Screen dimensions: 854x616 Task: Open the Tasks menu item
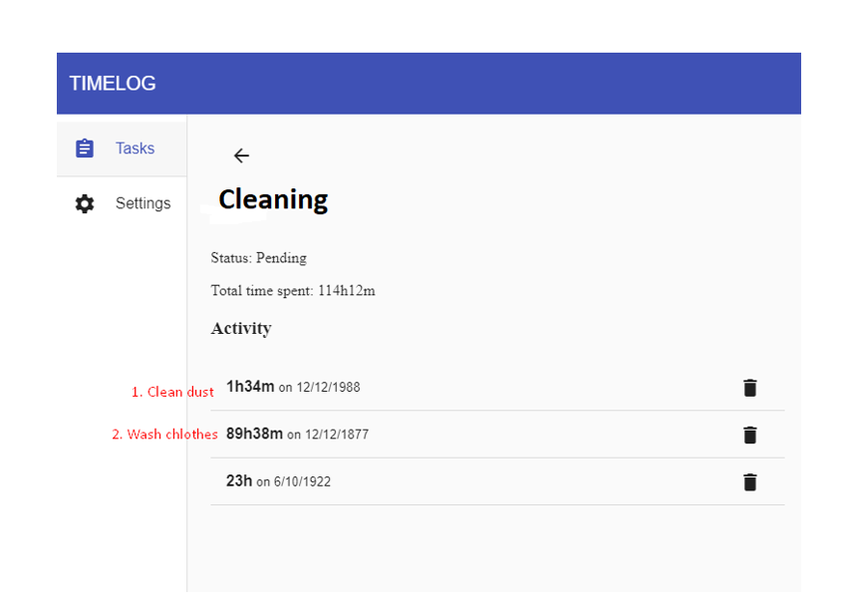tap(122, 149)
